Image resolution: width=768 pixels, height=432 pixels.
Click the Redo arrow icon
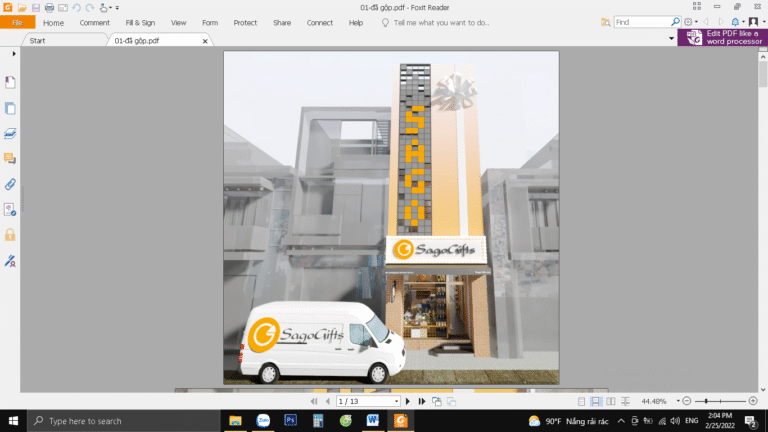point(90,7)
